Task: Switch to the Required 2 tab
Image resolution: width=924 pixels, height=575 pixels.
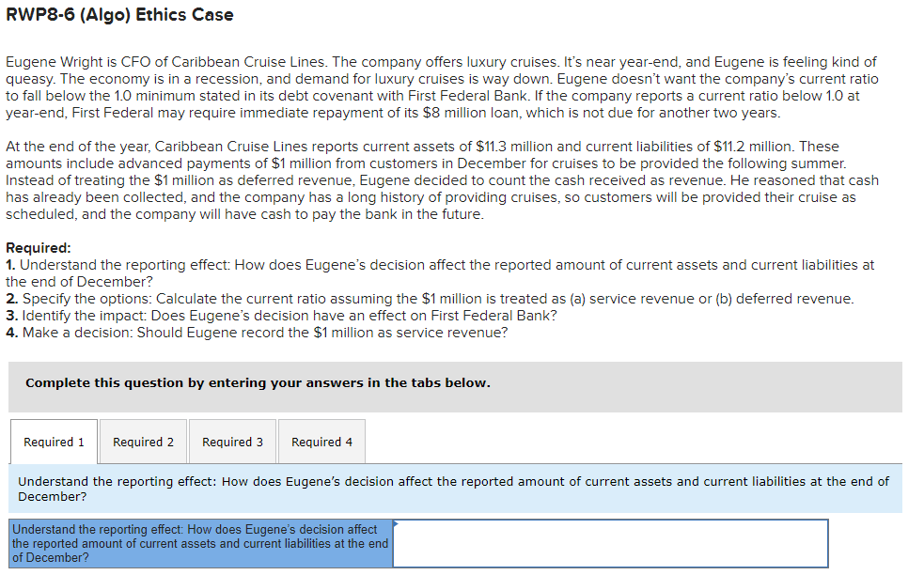Action: pos(142,442)
